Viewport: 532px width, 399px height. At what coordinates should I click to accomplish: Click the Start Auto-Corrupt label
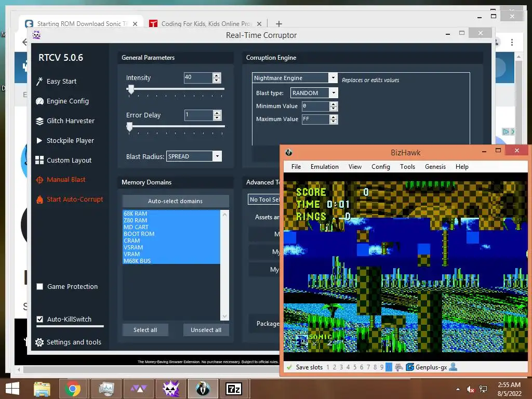click(x=75, y=199)
